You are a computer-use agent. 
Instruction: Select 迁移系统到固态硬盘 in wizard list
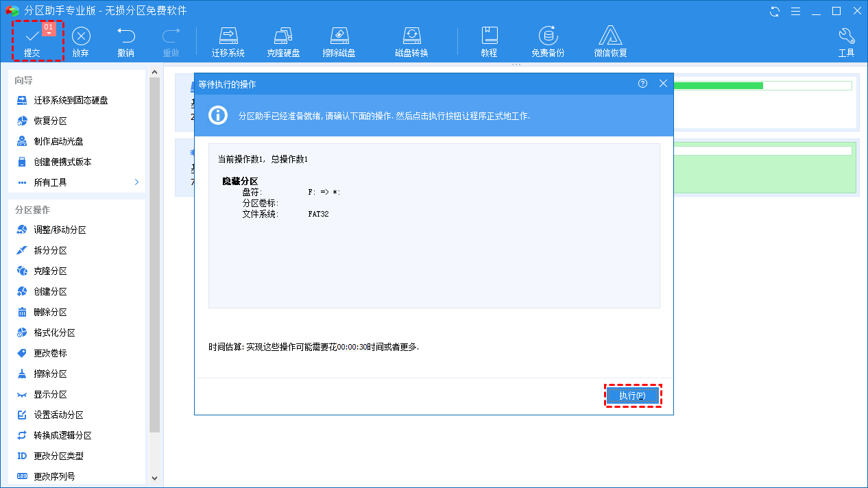pyautogui.click(x=71, y=100)
